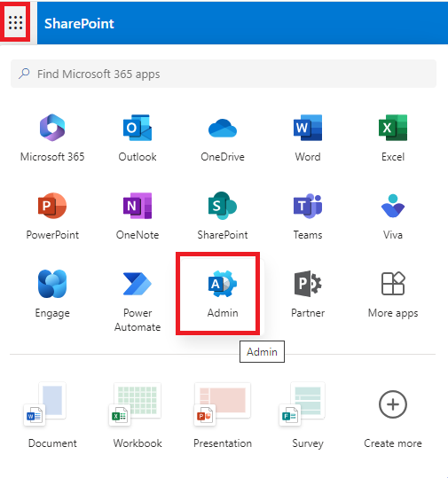Create a new Excel Workbook
Image resolution: width=448 pixels, height=478 pixels.
138,416
